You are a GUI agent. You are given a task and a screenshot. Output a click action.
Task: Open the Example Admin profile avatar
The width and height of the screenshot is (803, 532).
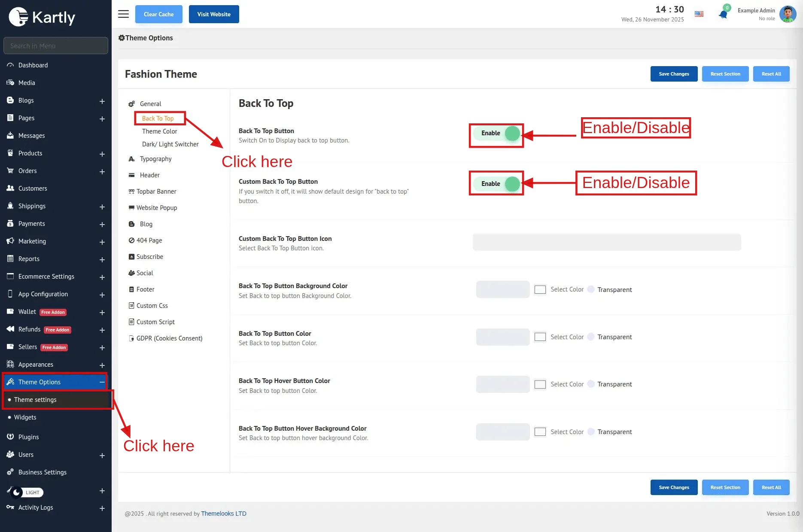788,14
